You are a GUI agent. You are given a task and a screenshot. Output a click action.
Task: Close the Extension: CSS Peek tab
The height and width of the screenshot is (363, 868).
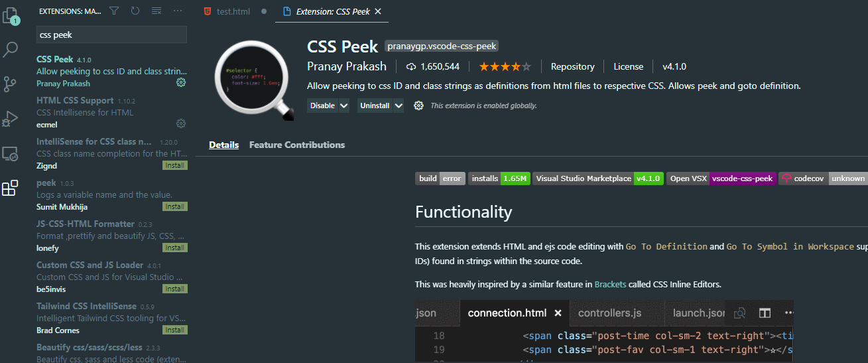(x=378, y=11)
